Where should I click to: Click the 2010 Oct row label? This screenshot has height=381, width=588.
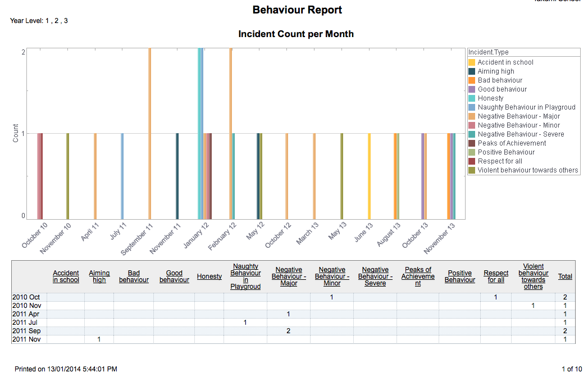point(26,297)
